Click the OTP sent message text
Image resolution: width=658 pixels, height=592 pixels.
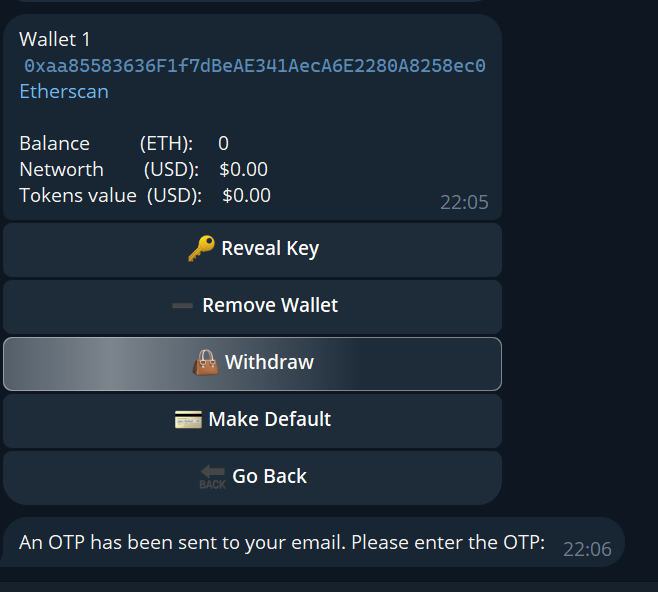[x=282, y=543]
